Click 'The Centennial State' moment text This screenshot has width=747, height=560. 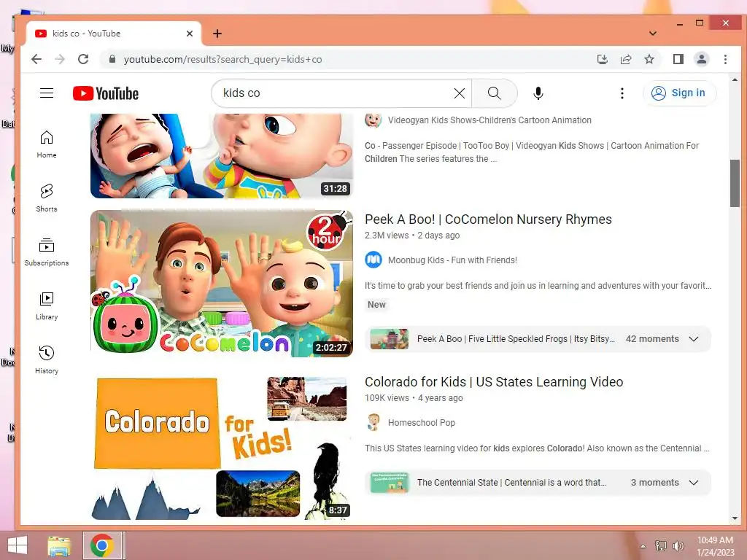511,483
